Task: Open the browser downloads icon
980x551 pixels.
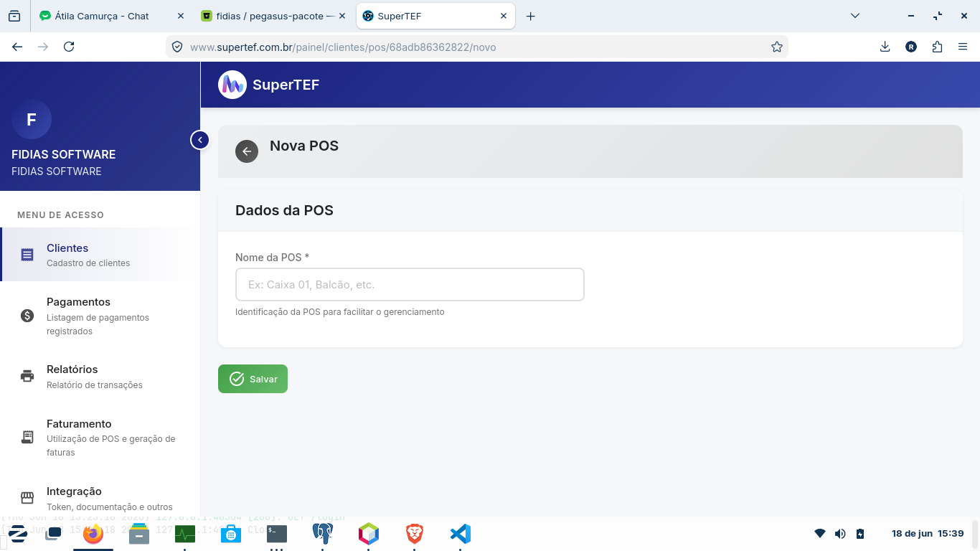Action: tap(885, 47)
